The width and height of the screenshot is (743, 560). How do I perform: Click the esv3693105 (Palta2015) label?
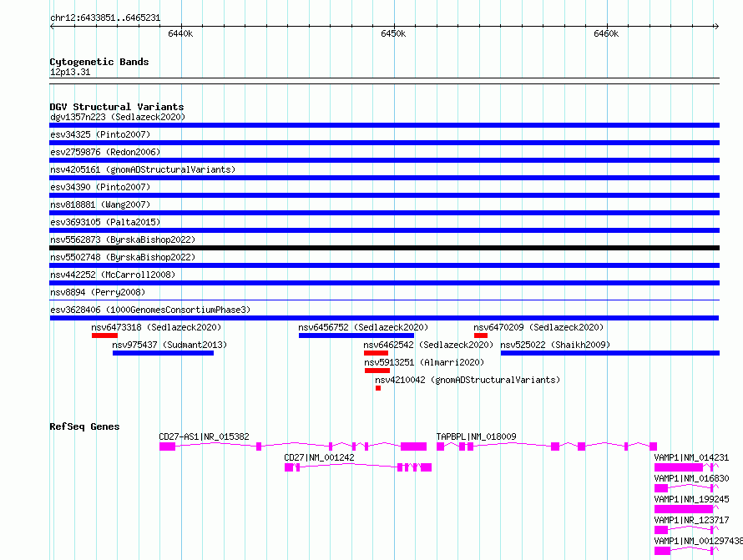coord(105,222)
